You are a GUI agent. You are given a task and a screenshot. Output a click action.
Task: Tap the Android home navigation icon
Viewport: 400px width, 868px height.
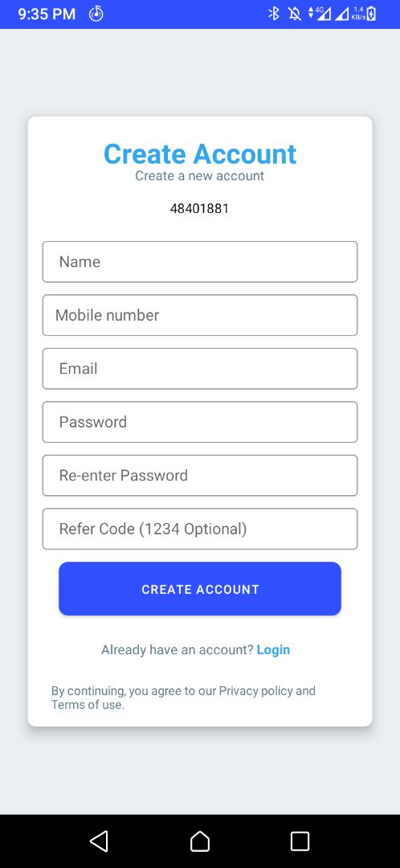[200, 841]
